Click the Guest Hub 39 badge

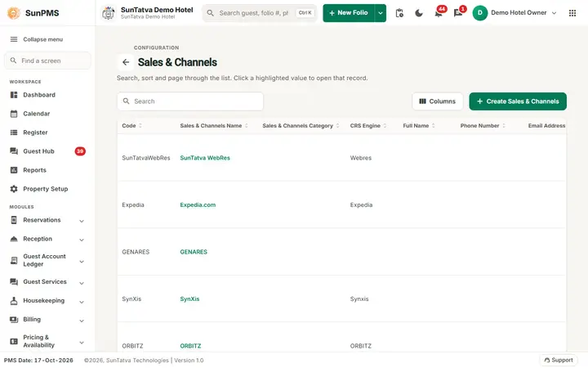point(80,151)
